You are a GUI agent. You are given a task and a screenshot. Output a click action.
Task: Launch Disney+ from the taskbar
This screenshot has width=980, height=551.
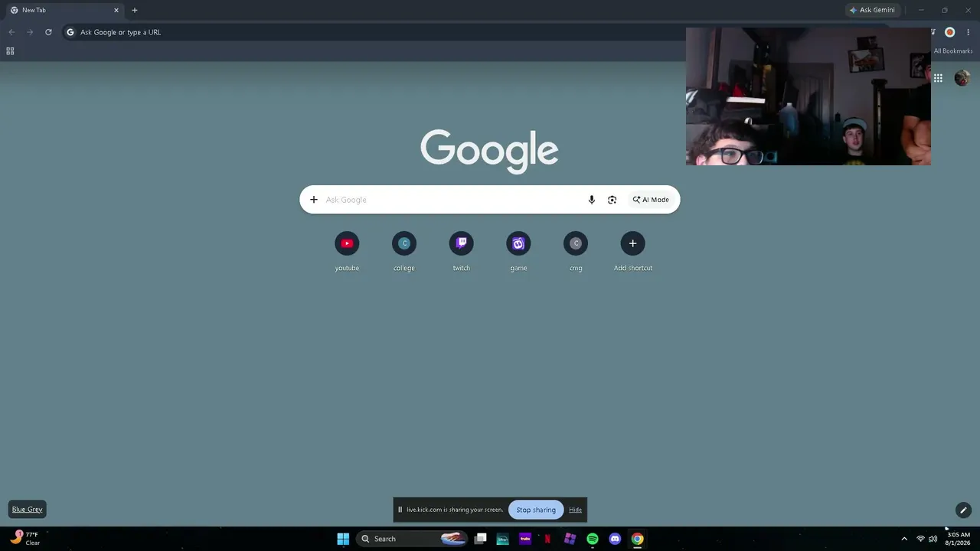tap(502, 539)
